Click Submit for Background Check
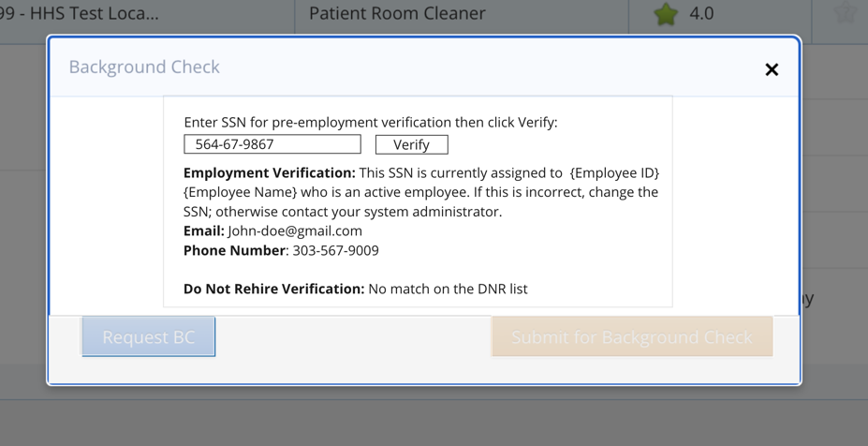 click(x=632, y=337)
